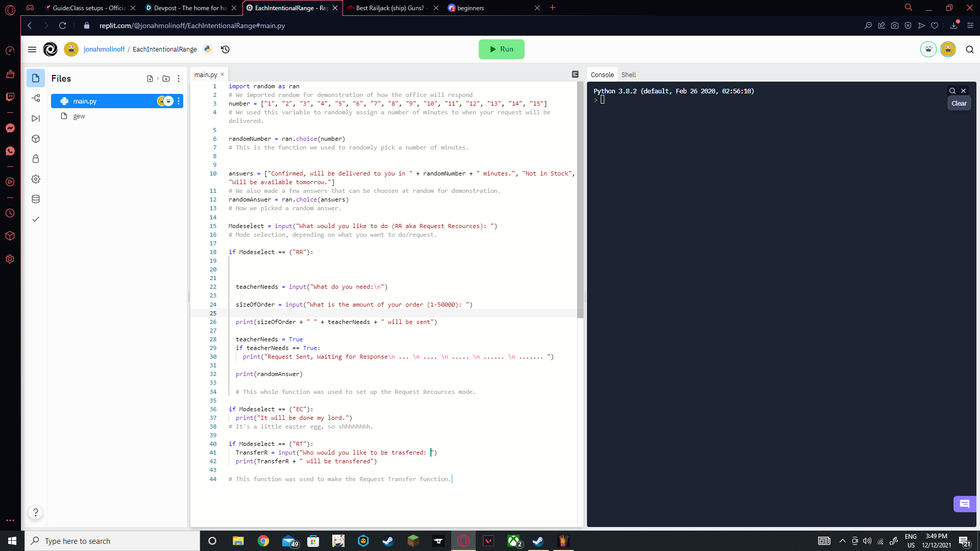Open the Database icon in sidebar

pos(36,199)
